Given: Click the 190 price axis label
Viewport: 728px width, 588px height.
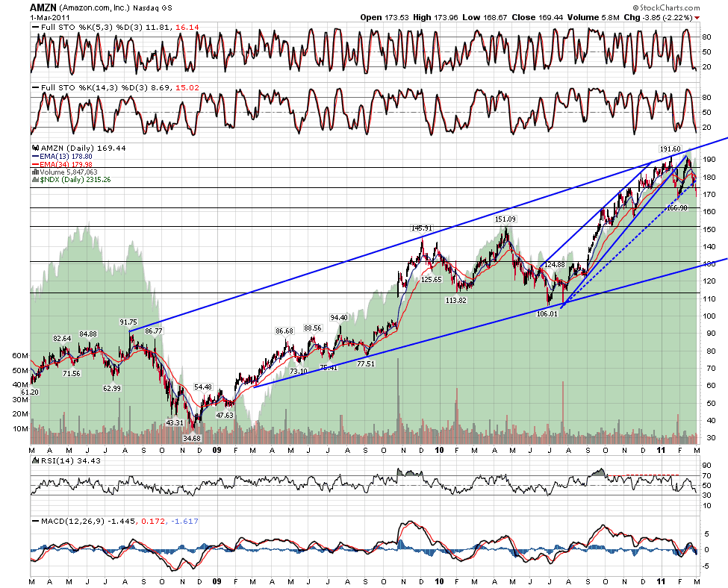Looking at the screenshot, I should coord(709,160).
